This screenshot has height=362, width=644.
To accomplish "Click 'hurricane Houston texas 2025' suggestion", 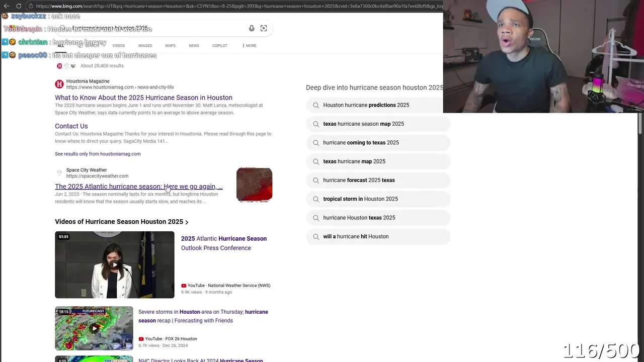I will tap(377, 218).
